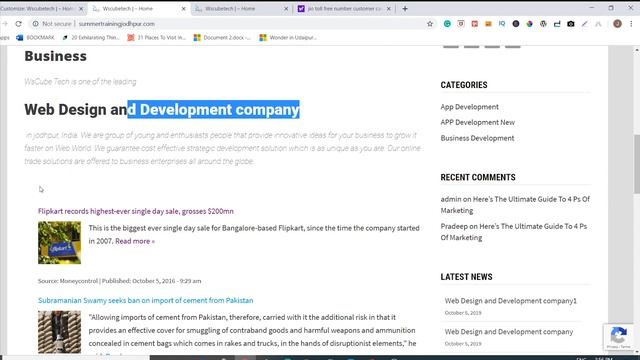Open the Document 2.docx bookmark
Viewport: 640px width, 360px height.
[222, 38]
